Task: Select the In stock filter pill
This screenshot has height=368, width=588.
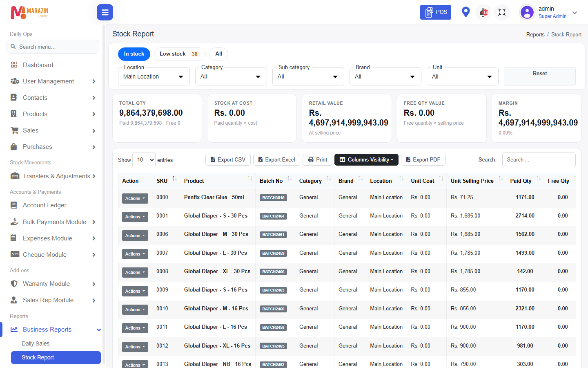Action: [134, 54]
